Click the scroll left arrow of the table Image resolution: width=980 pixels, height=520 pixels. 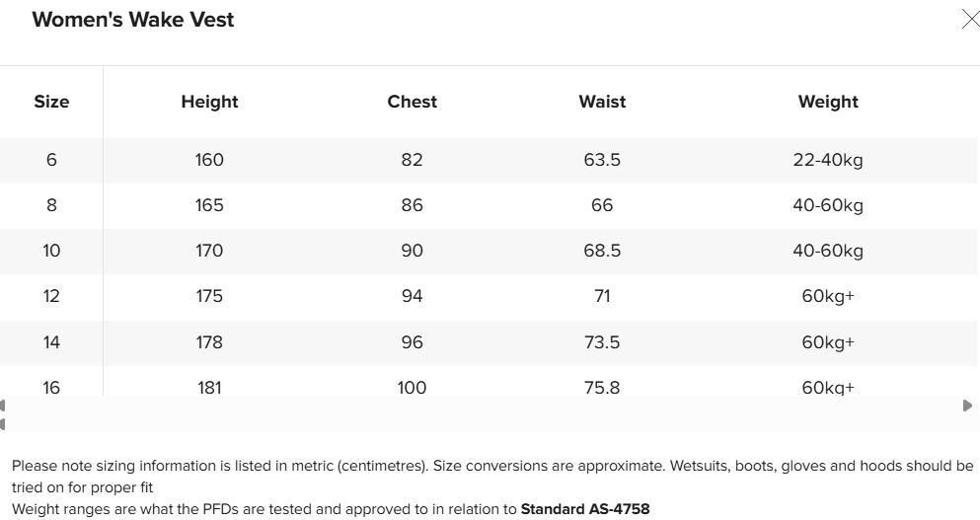(x=3, y=406)
